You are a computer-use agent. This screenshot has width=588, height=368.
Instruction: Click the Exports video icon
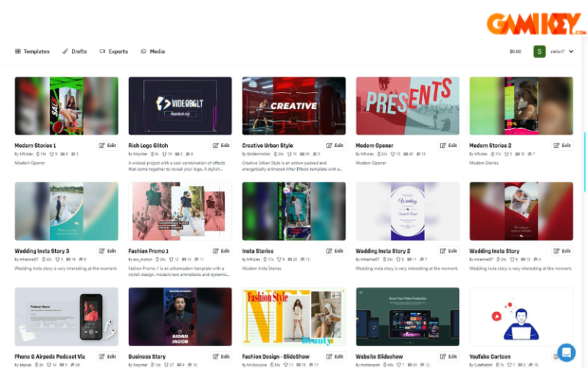(103, 51)
